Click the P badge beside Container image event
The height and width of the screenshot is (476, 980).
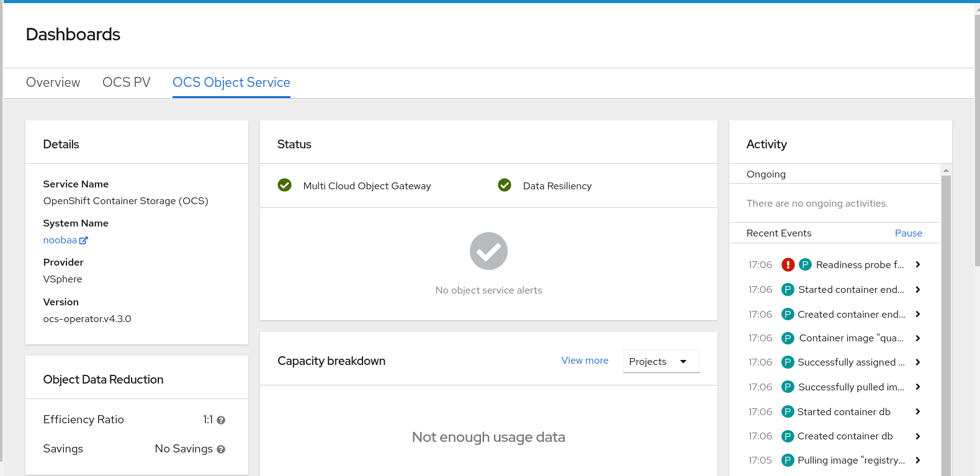[788, 338]
